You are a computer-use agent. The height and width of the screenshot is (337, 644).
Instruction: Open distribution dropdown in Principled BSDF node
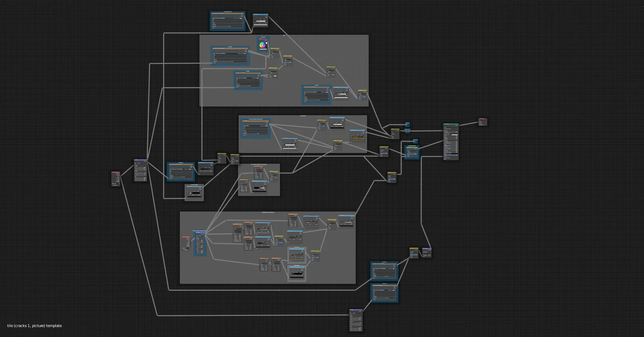(450, 127)
